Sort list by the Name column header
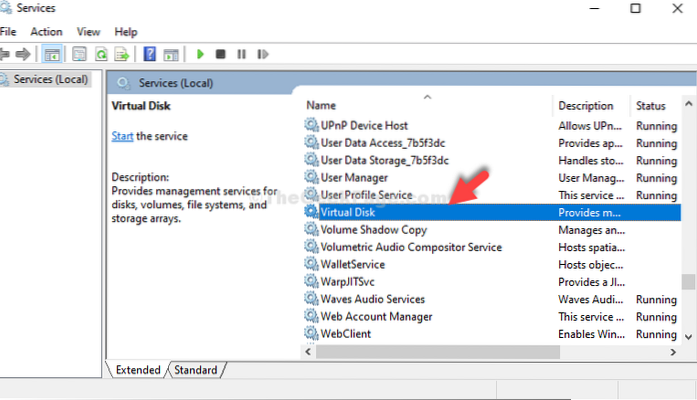This screenshot has height=400, width=697. click(322, 106)
